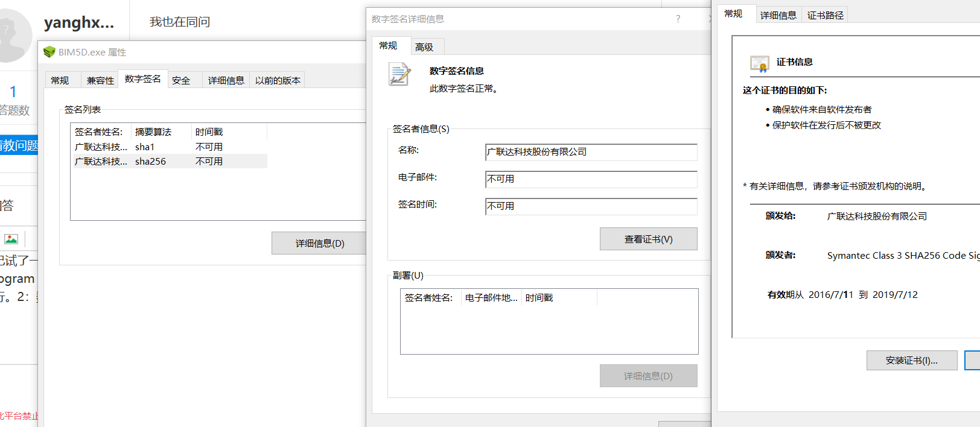Click 详细信息(D) button under signature list
The width and height of the screenshot is (980, 427).
(x=320, y=243)
